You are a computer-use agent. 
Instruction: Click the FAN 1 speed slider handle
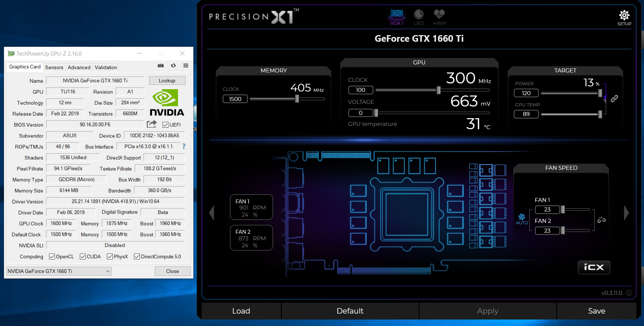click(563, 210)
